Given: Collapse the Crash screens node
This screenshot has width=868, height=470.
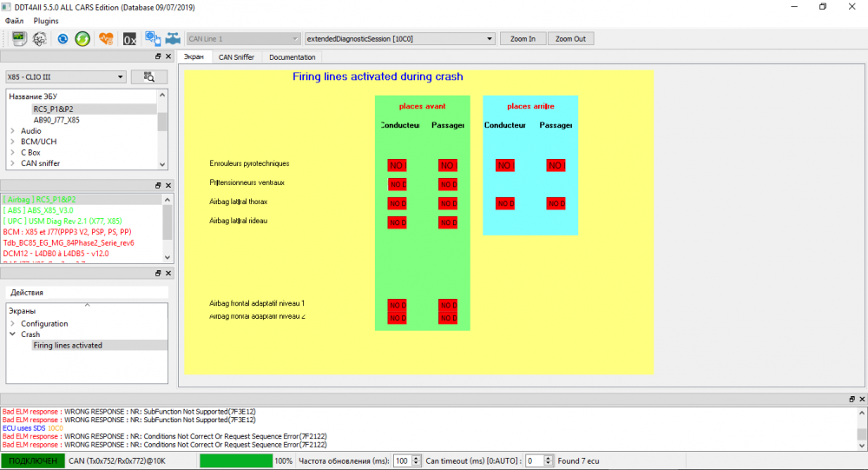Looking at the screenshot, I should tap(12, 334).
